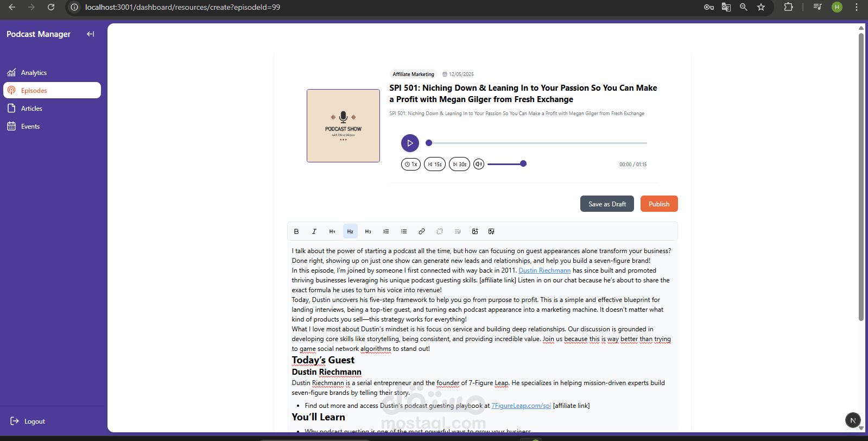Image resolution: width=868 pixels, height=441 pixels.
Task: Open the media control icon
Action: click(818, 7)
